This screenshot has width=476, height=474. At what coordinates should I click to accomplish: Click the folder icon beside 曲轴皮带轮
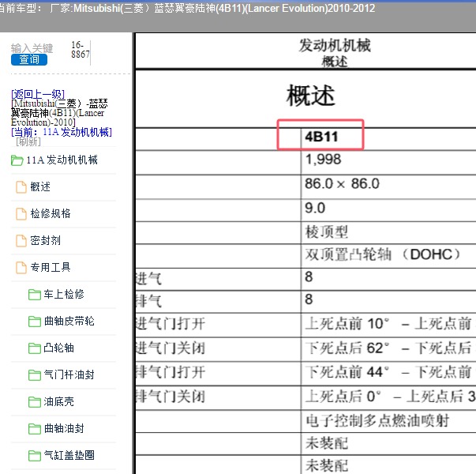[34, 322]
